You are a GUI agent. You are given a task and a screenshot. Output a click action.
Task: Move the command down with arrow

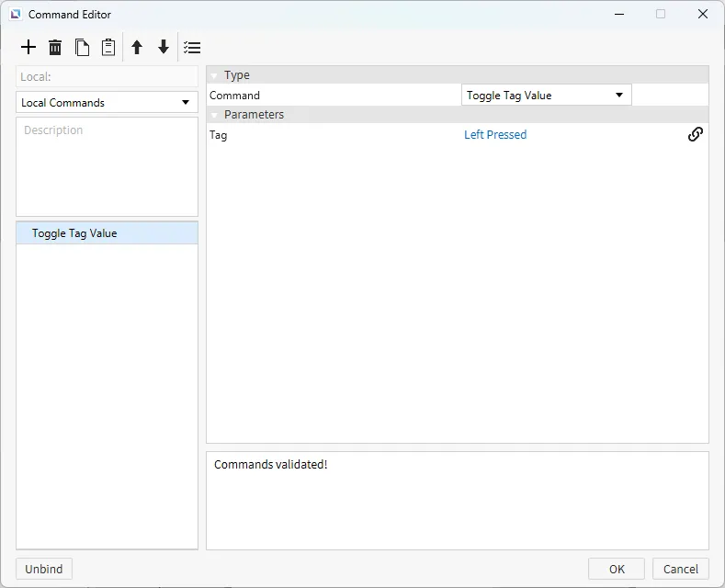[164, 48]
